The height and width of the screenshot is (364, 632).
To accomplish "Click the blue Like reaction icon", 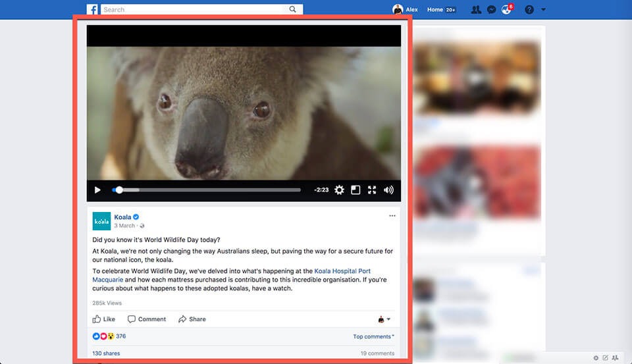I will [96, 336].
